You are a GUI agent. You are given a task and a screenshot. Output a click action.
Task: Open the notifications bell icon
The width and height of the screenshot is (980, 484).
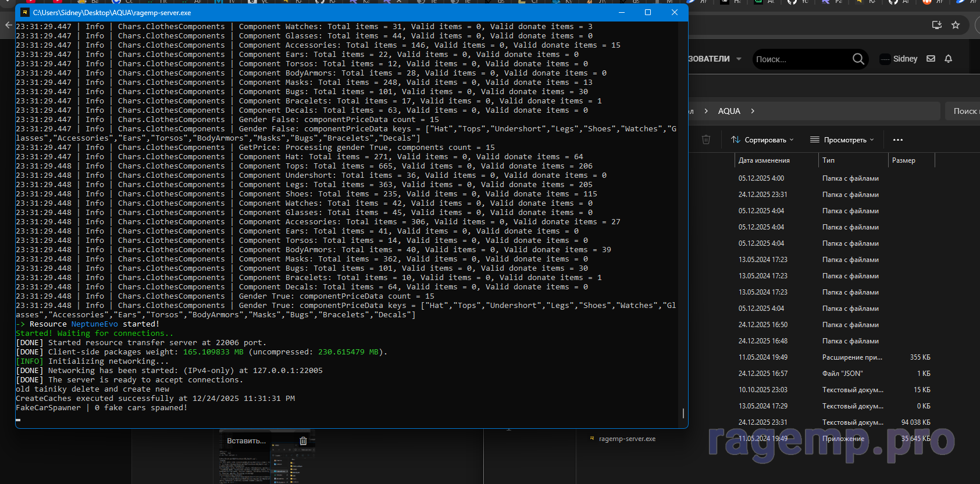click(948, 59)
